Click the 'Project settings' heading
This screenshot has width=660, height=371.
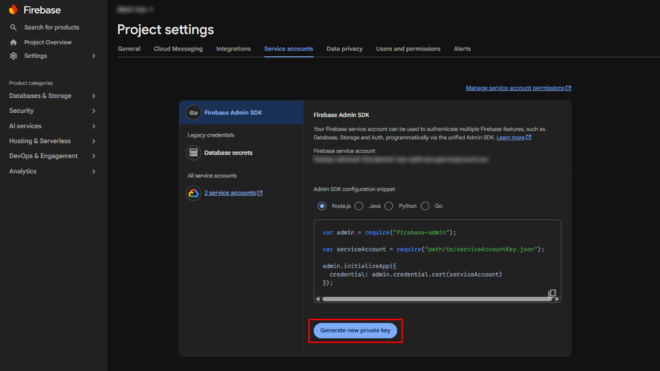pyautogui.click(x=165, y=29)
